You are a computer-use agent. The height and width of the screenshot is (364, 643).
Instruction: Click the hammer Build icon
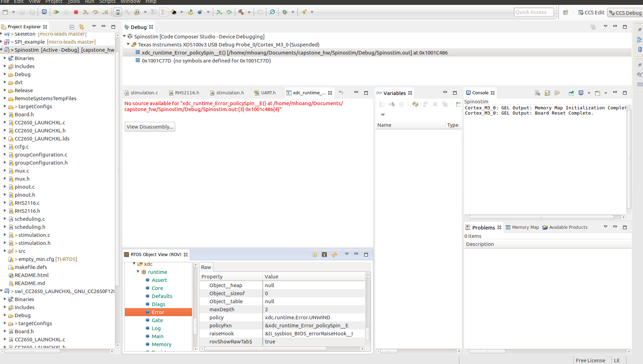coord(241,12)
